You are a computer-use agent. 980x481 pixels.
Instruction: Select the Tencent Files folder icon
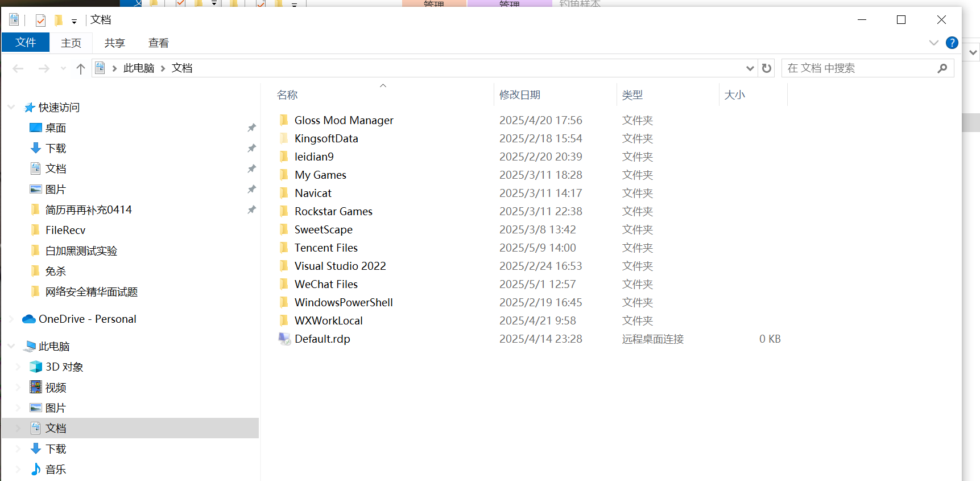tap(284, 248)
